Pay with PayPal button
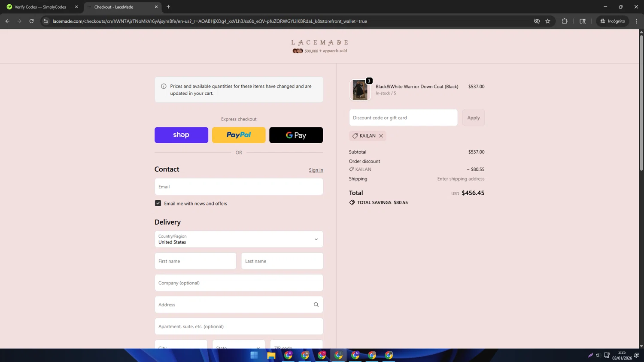Screen dimensions: 644x362 point(239,135)
